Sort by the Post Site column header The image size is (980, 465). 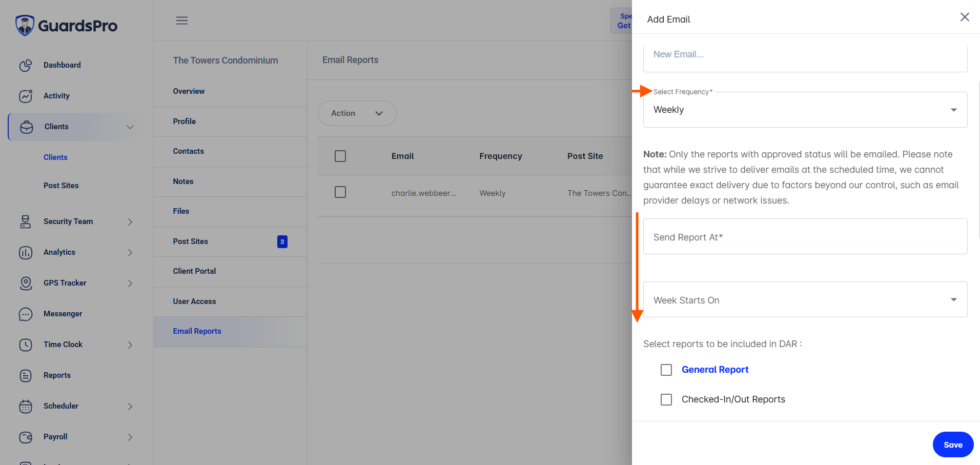coord(585,156)
